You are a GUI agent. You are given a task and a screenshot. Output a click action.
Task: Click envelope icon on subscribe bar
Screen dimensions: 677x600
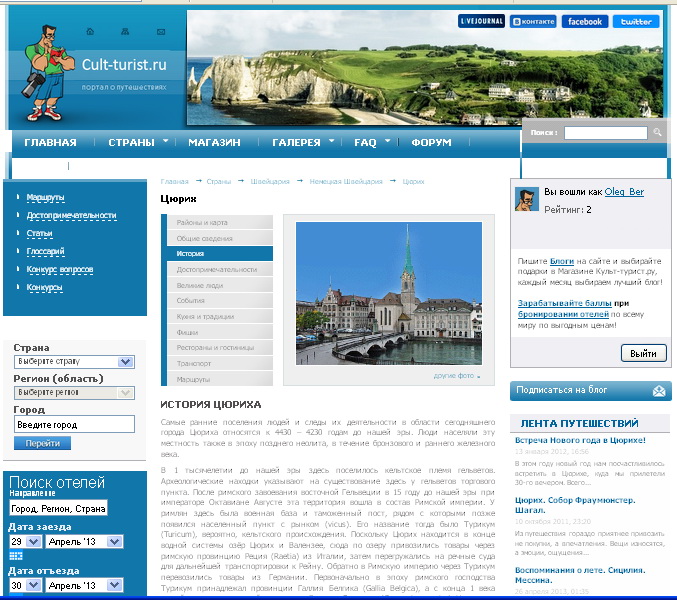pos(659,391)
